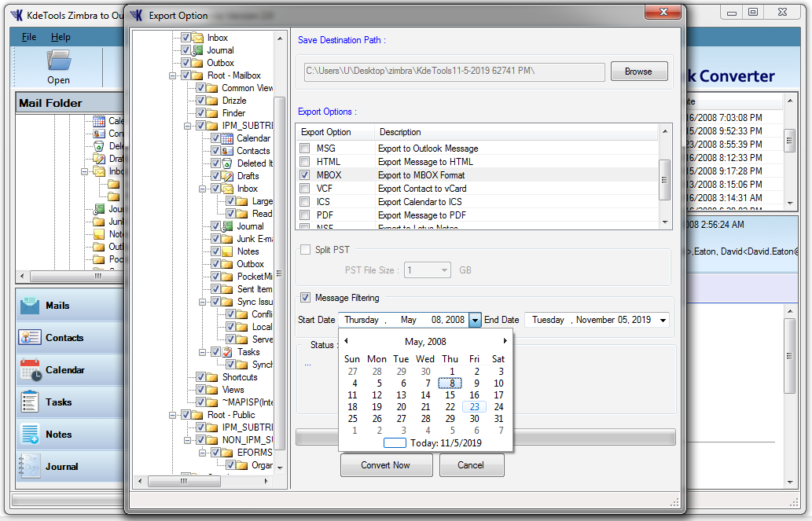Viewport: 812px width, 521px height.
Task: Click the Calendar navigation icon
Action: pos(30,370)
